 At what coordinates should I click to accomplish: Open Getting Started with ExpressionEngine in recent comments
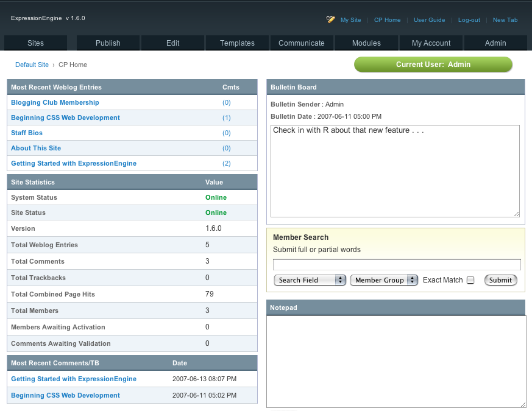(x=74, y=379)
